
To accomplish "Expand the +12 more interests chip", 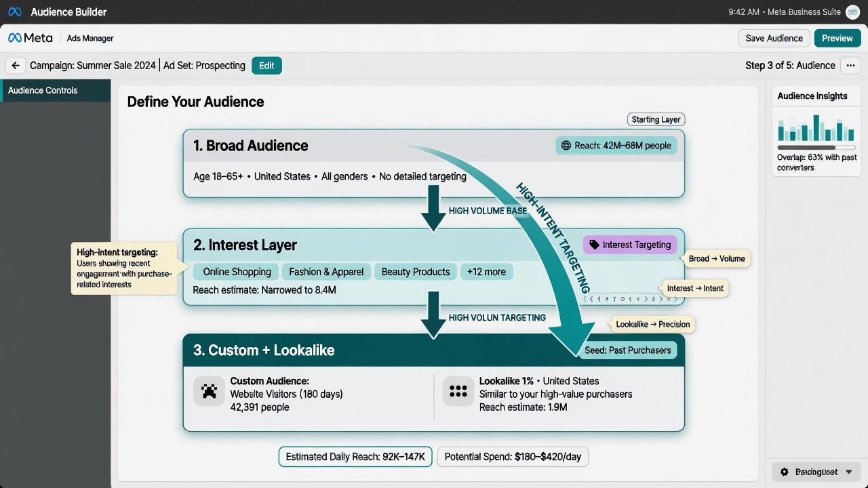I will pyautogui.click(x=486, y=272).
